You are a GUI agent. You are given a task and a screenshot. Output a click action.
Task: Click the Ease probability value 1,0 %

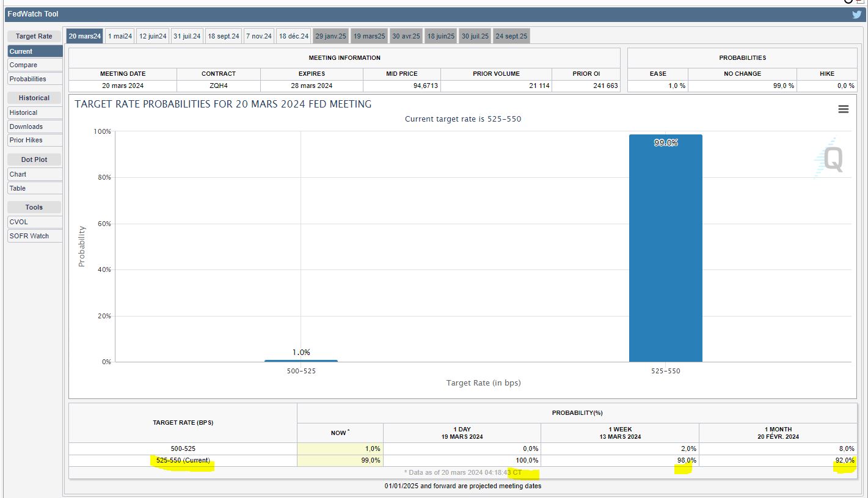pyautogui.click(x=658, y=86)
